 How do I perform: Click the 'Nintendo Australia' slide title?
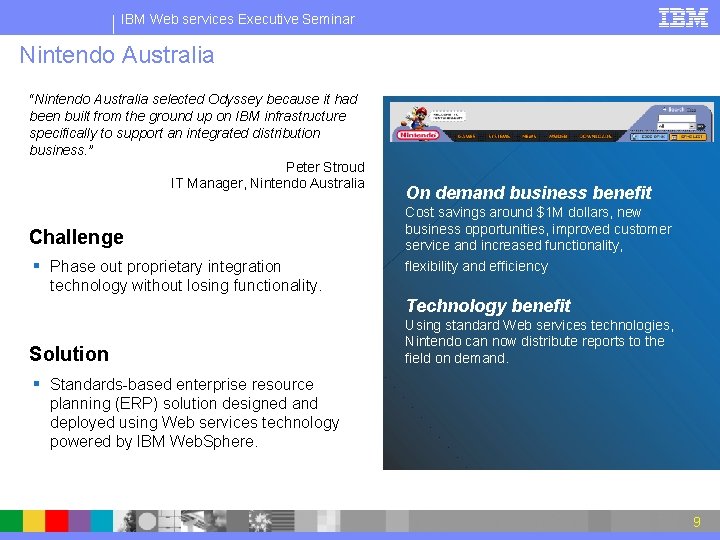117,55
